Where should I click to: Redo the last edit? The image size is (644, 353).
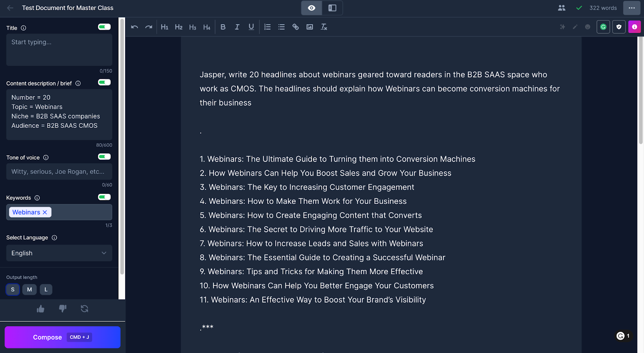(x=149, y=27)
